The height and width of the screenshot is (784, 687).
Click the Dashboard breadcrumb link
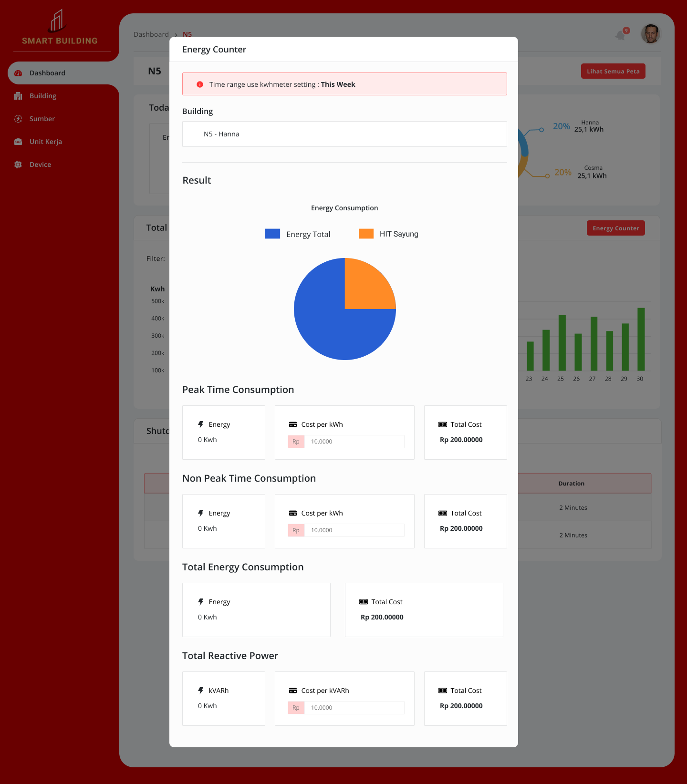(x=151, y=34)
